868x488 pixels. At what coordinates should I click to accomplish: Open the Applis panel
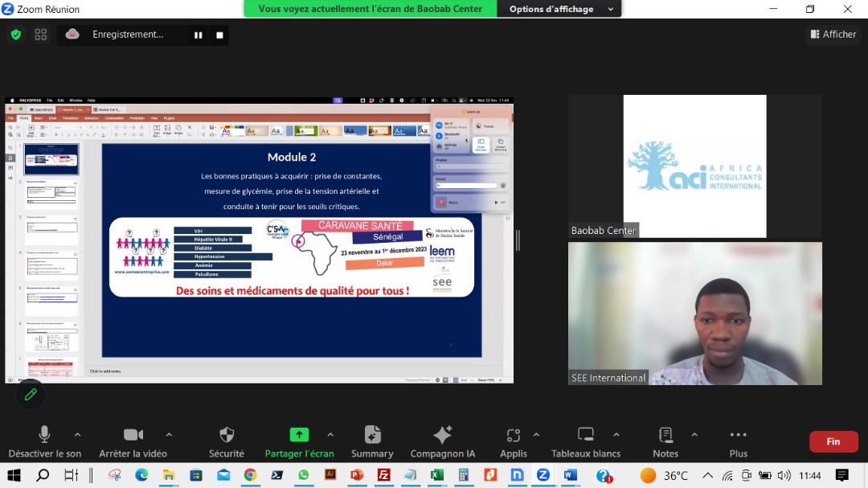click(x=513, y=441)
